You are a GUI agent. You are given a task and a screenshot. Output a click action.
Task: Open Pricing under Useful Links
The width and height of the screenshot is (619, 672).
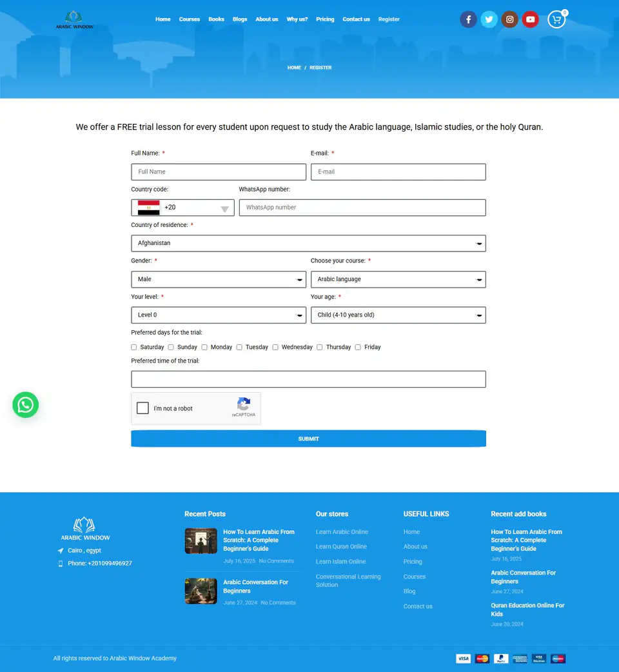[x=413, y=562]
